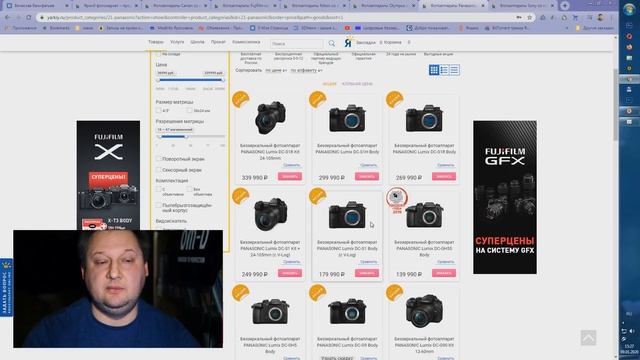
Task: Switch to the 'Фотоаппараты Fujifilm' browser tab
Action: point(245,6)
